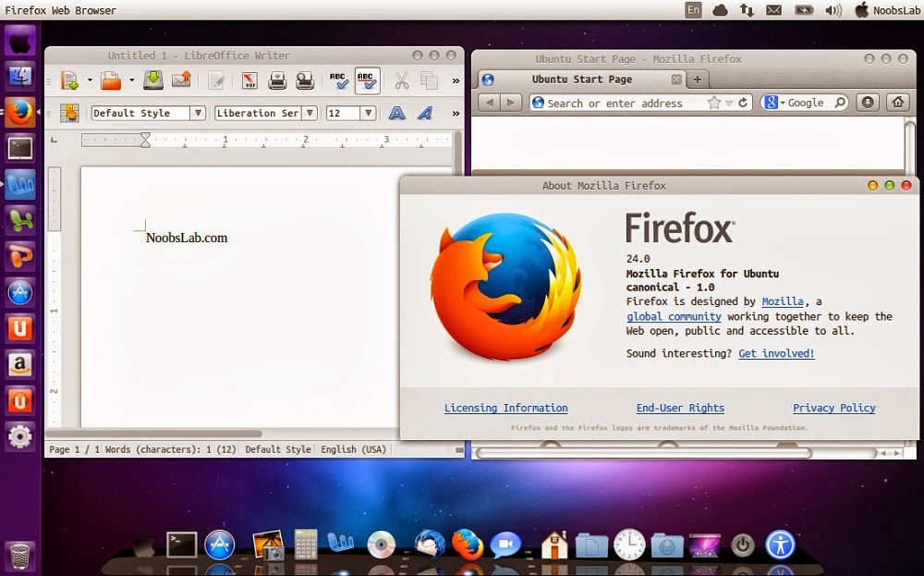Toggle AutoSpellcheck in Writer toolbar

[367, 80]
